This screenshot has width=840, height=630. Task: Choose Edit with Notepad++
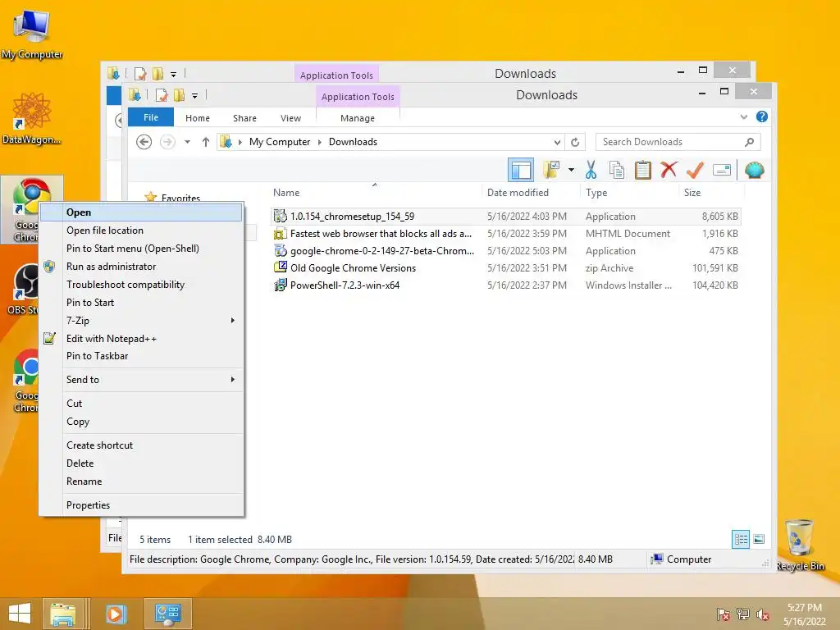click(x=141, y=339)
